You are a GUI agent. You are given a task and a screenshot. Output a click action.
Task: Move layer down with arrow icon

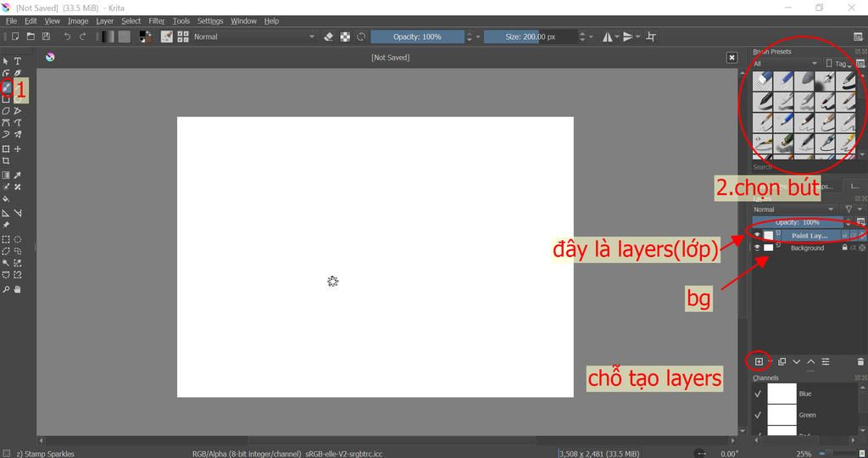point(797,361)
